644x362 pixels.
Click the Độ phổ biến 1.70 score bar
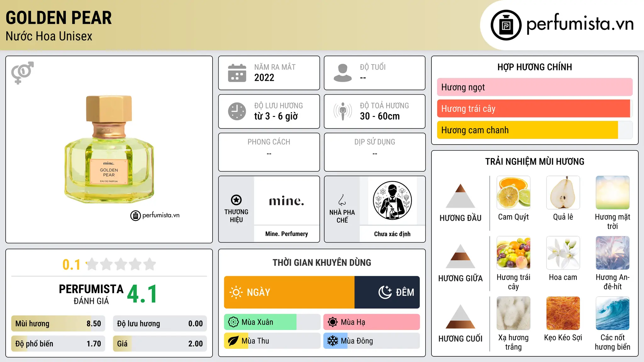[x=58, y=343]
